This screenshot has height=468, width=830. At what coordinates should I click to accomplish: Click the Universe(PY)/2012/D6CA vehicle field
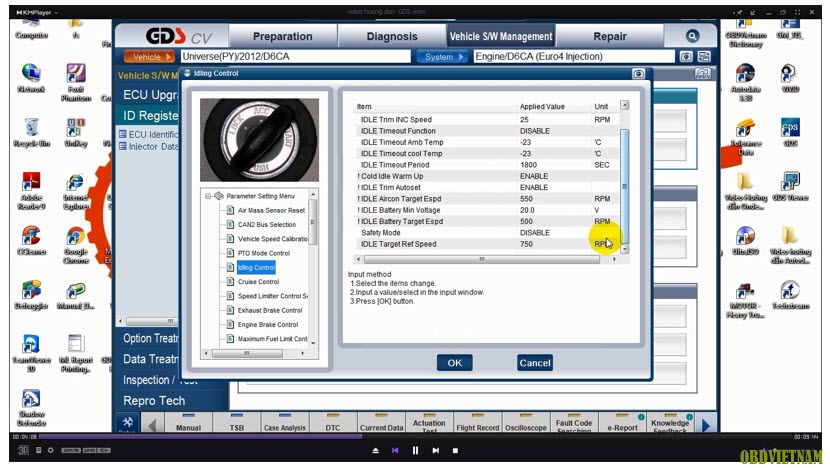[x=295, y=57]
